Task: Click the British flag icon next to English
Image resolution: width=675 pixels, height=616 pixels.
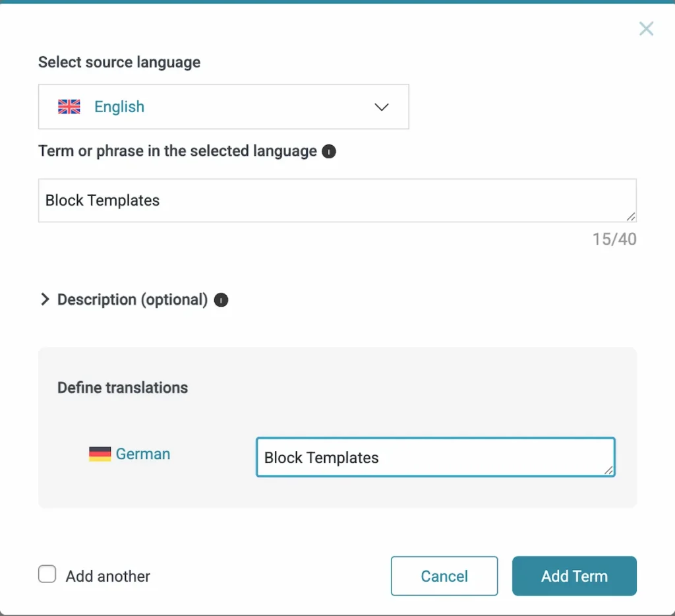Action: pos(69,106)
